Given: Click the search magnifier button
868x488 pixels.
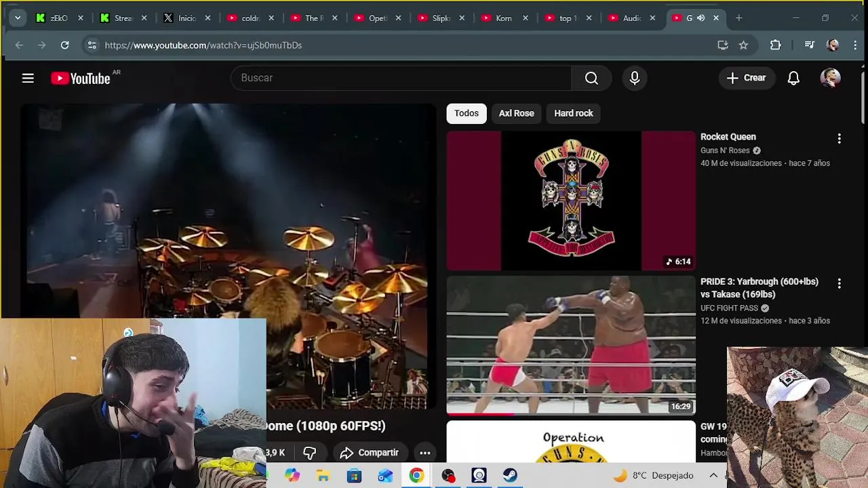Looking at the screenshot, I should click(x=591, y=78).
